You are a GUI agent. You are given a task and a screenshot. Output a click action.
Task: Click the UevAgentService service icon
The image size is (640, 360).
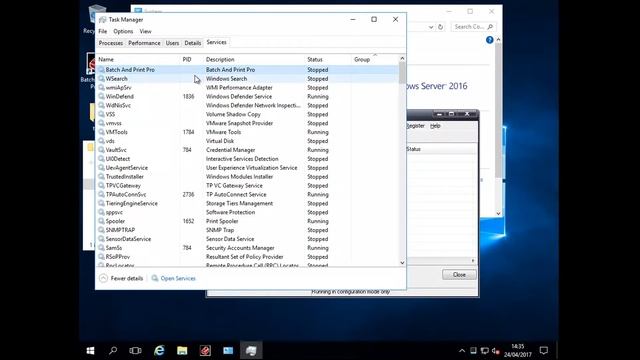(x=101, y=168)
